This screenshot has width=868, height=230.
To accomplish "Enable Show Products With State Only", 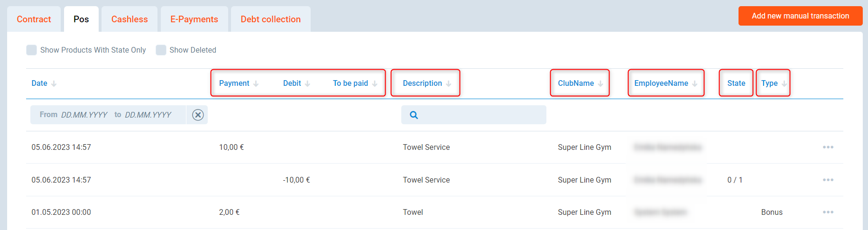I will 32,50.
